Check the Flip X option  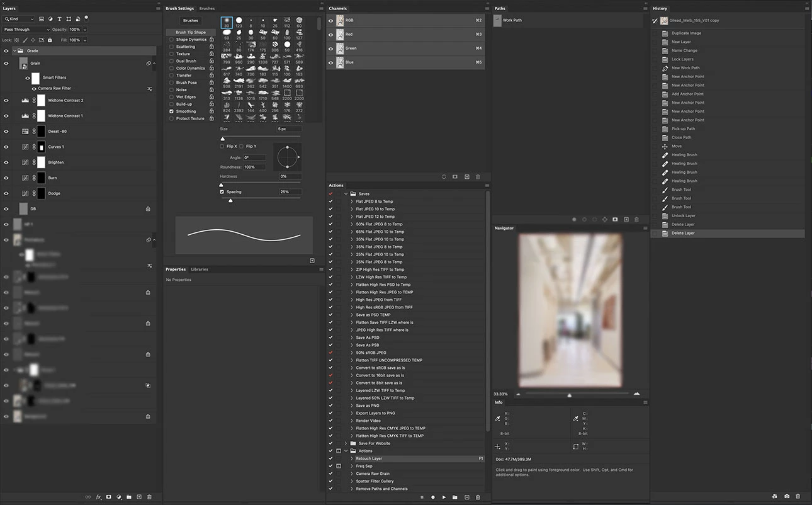pyautogui.click(x=222, y=146)
